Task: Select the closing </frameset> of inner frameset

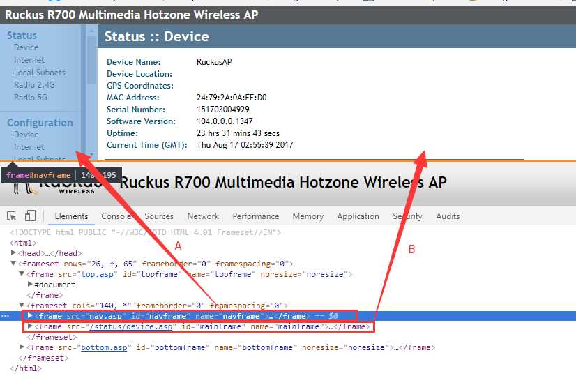Action: coord(52,337)
